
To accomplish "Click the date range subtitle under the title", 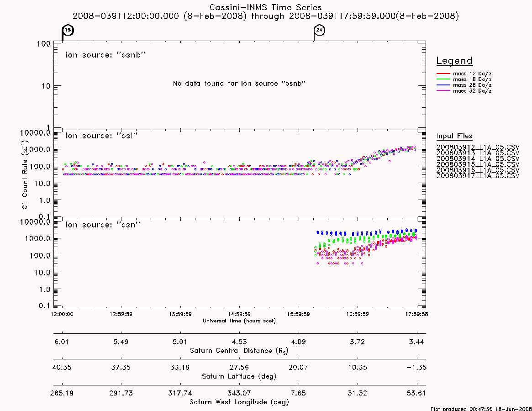I will (266, 16).
